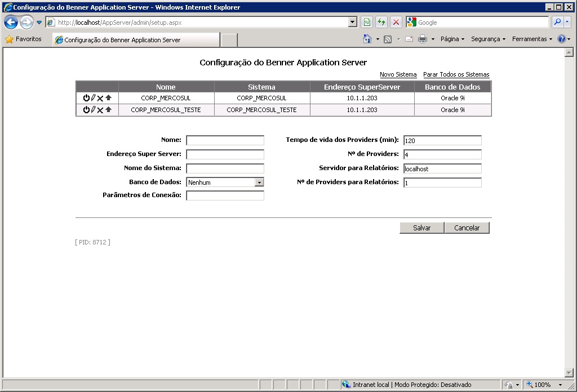
Task: Click browser stop loading icon
Action: [396, 23]
